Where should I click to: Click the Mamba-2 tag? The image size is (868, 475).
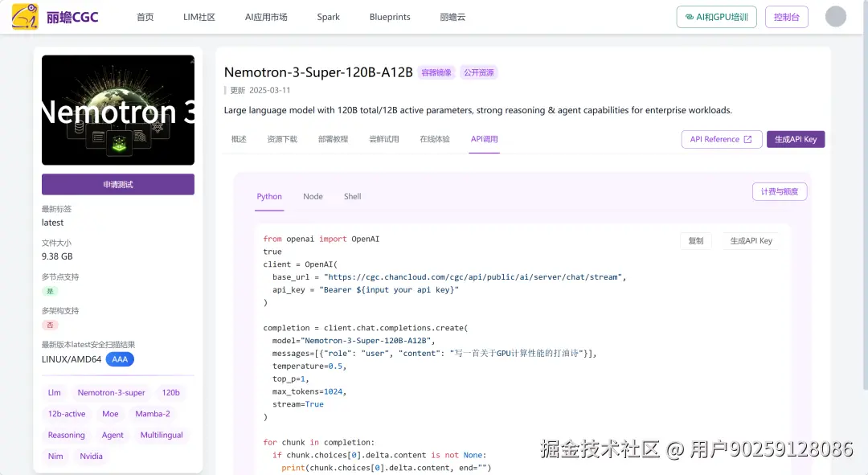[x=152, y=414]
